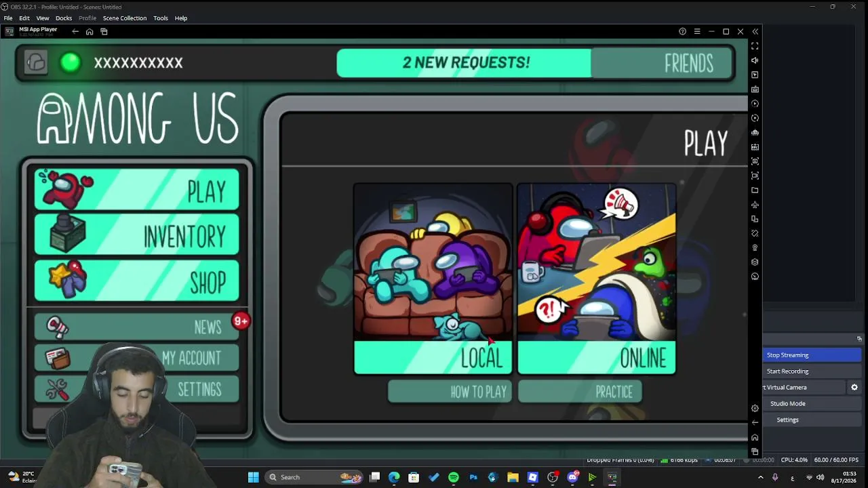This screenshot has width=868, height=488.
Task: Click the system tray volume icon
Action: [x=820, y=477]
